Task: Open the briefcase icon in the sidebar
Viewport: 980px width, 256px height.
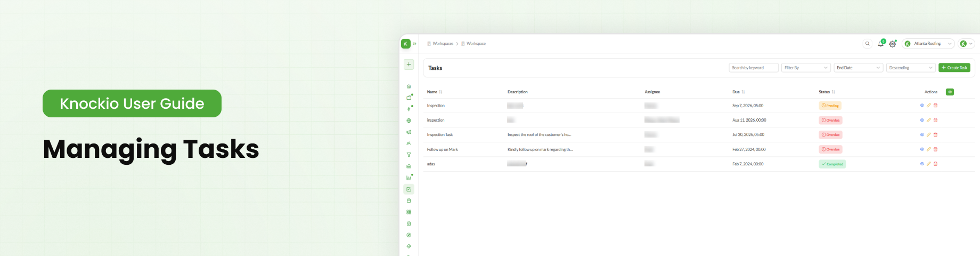Action: tap(409, 166)
